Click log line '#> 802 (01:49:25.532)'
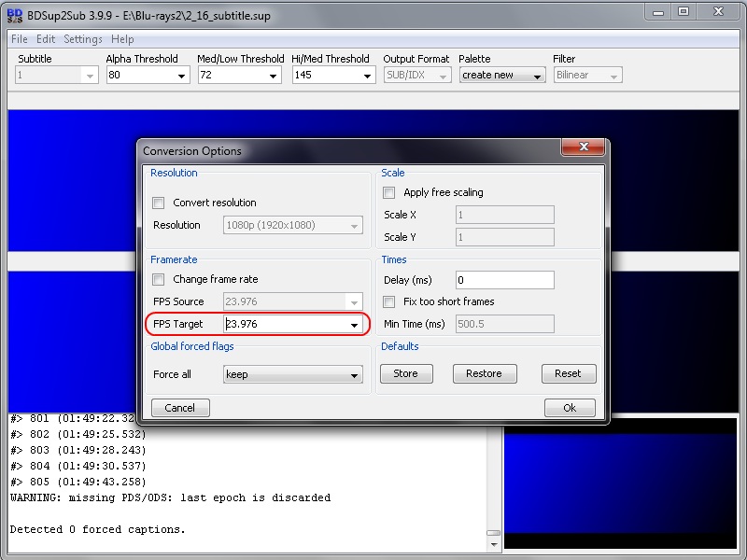Viewport: 747px width, 560px height. click(78, 434)
